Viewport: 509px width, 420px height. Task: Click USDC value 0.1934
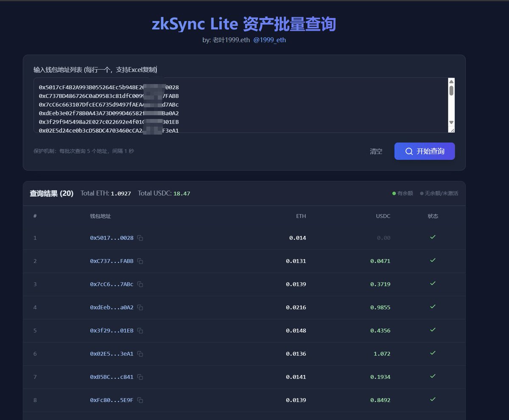[x=380, y=377]
